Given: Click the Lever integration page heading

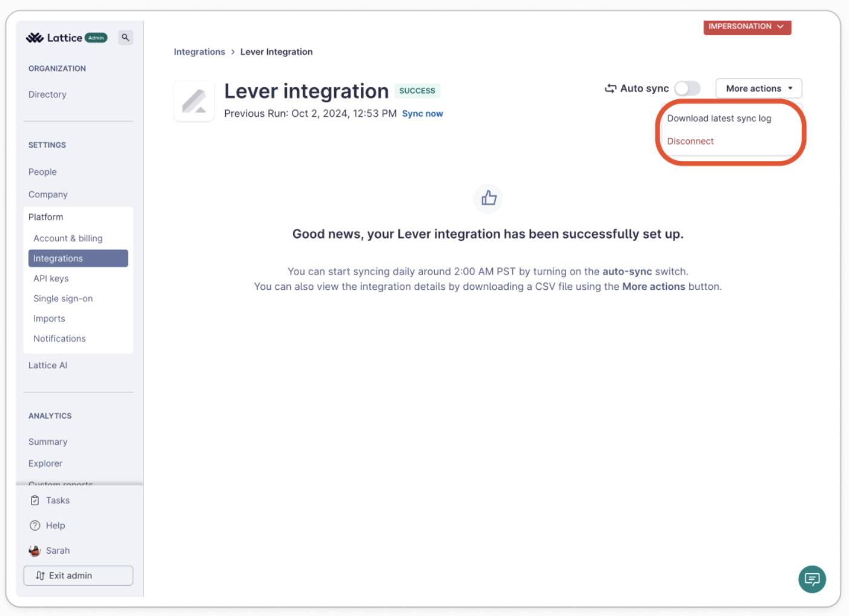Looking at the screenshot, I should [x=306, y=91].
